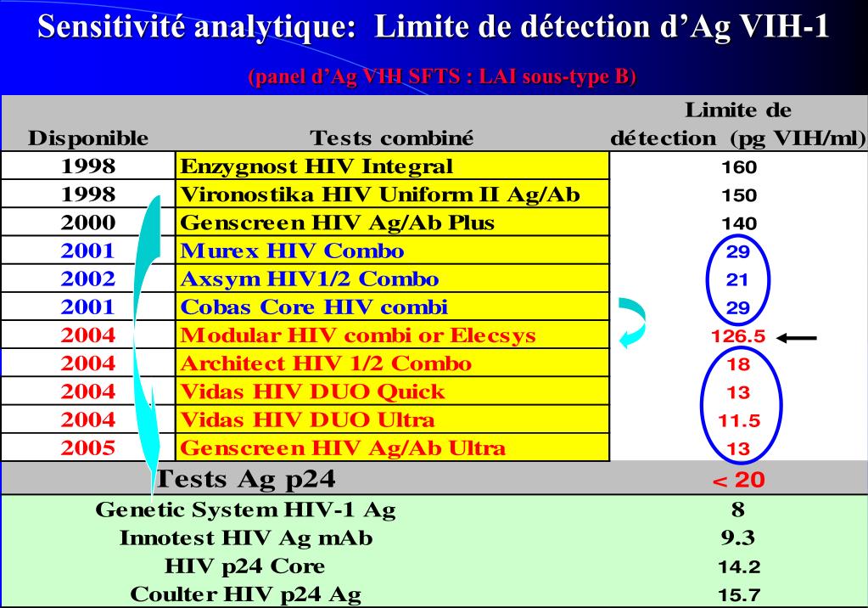868x608 pixels.
Task: Click the value 9.3
Action: [738, 538]
